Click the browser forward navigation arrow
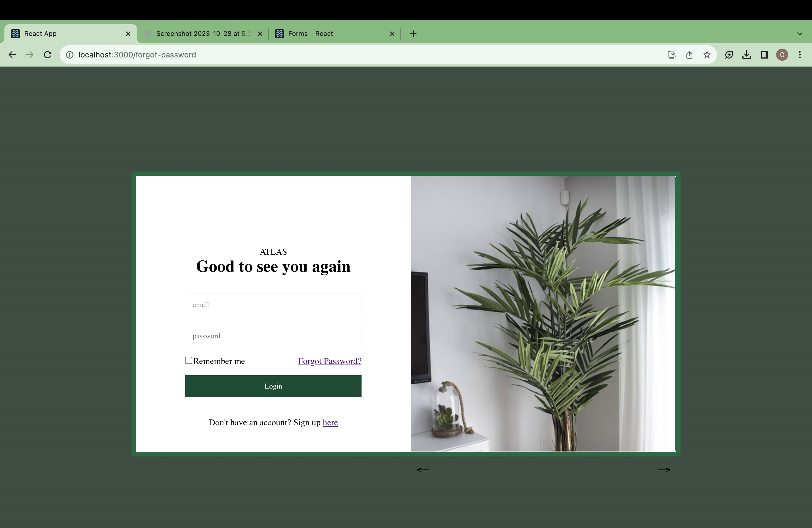Viewport: 812px width, 528px height. click(30, 54)
